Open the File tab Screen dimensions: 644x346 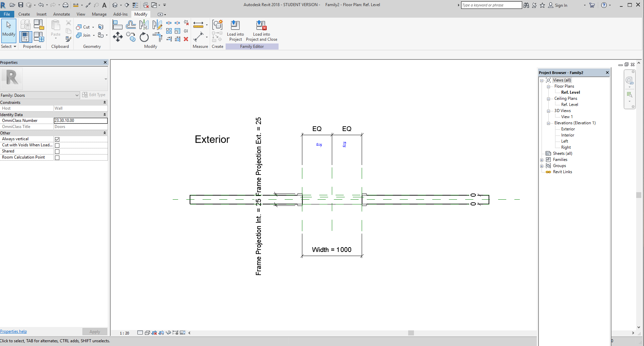(7, 14)
